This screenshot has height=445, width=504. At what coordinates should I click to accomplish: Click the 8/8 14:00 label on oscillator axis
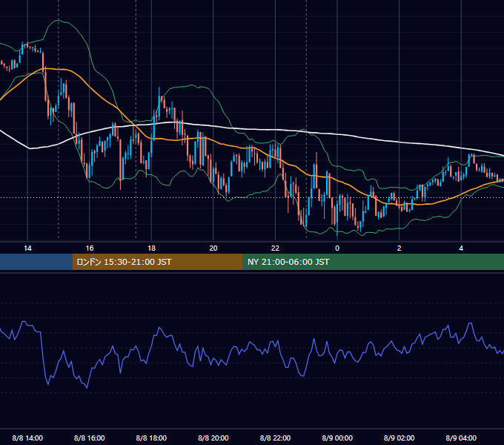[27, 438]
